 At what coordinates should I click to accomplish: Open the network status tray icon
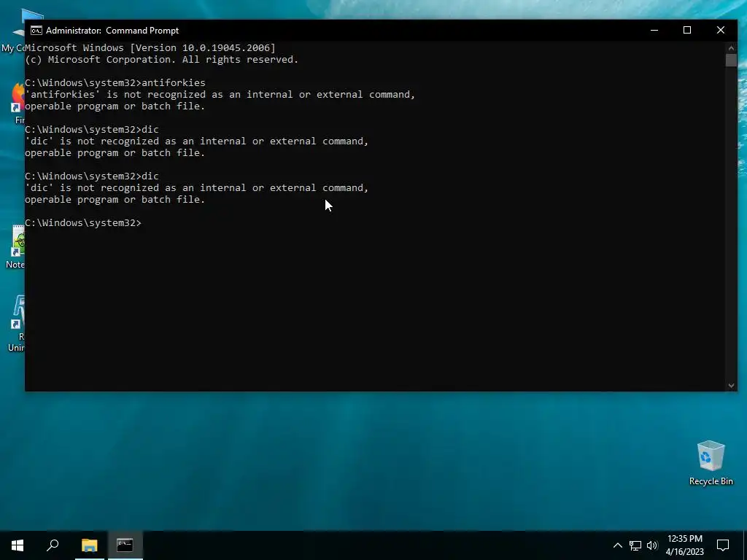[x=635, y=545]
